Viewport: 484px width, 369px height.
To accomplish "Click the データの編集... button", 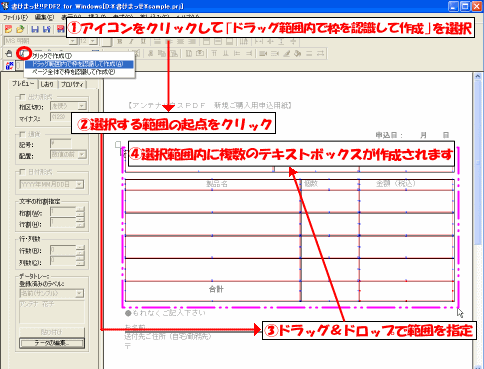I will (x=52, y=343).
